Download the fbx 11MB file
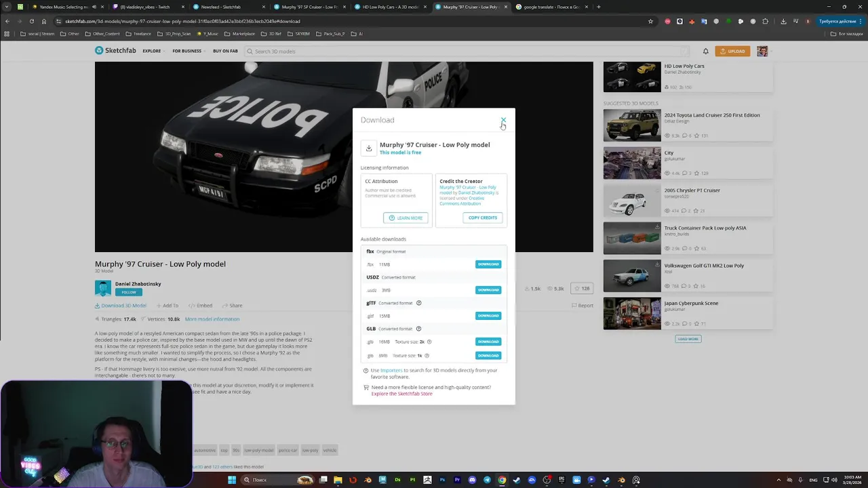 [488, 264]
